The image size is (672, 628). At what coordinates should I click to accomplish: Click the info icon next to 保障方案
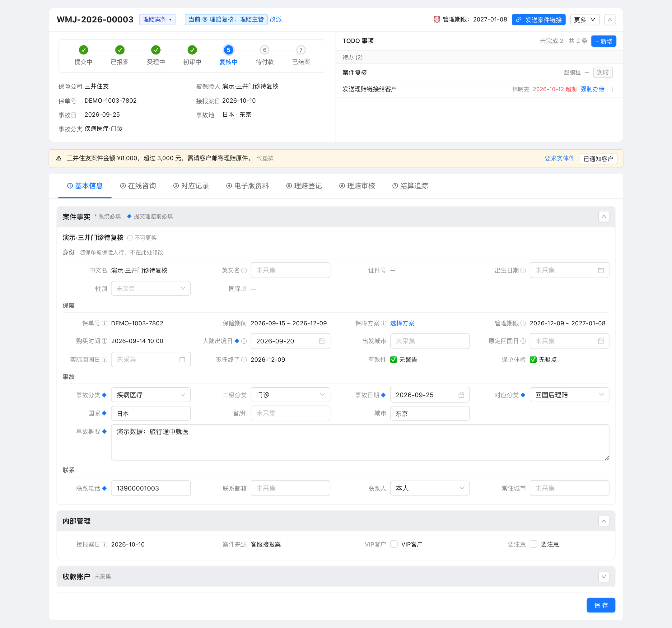383,323
